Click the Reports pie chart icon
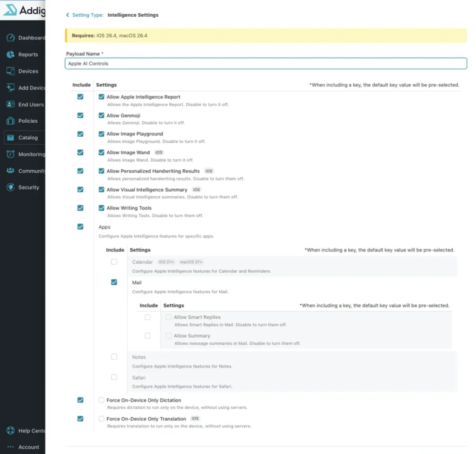 11,54
